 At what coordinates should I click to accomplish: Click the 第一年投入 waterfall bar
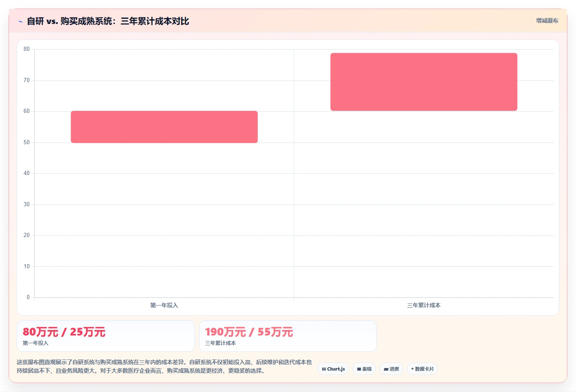pos(164,127)
